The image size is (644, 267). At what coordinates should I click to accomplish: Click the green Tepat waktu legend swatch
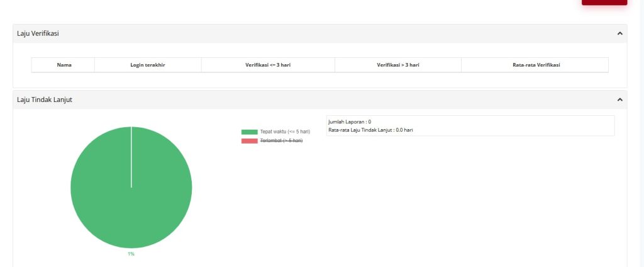(249, 132)
